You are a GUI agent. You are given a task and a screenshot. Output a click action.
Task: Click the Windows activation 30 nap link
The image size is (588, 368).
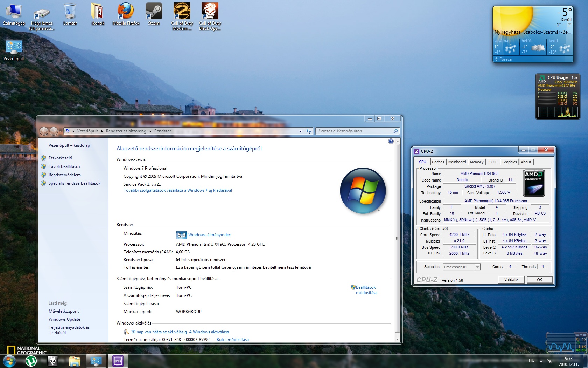coord(180,332)
